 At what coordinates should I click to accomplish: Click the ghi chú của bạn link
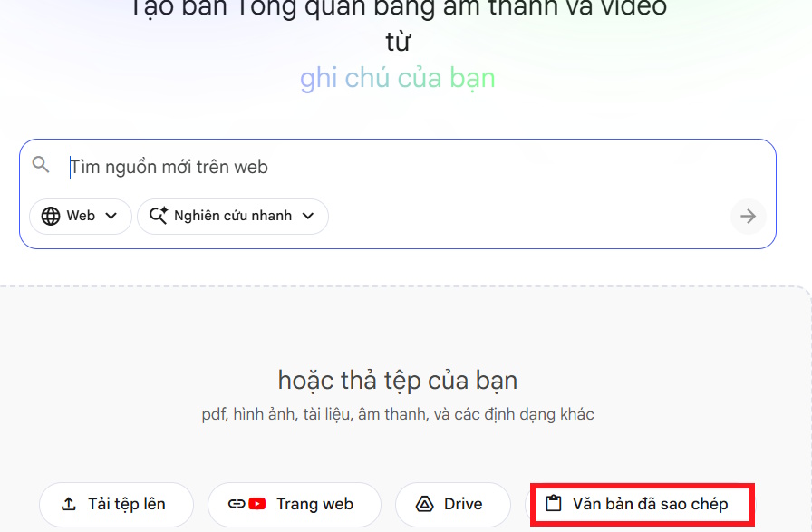tap(397, 78)
